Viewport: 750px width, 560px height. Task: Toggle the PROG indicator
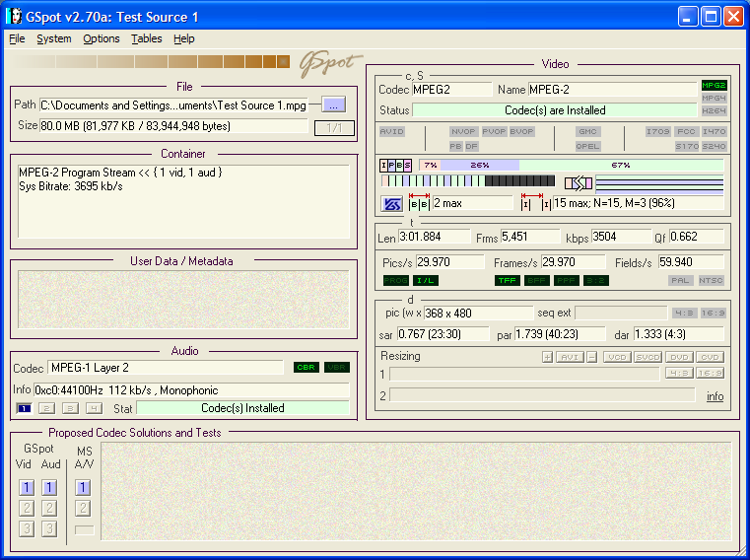(x=396, y=280)
